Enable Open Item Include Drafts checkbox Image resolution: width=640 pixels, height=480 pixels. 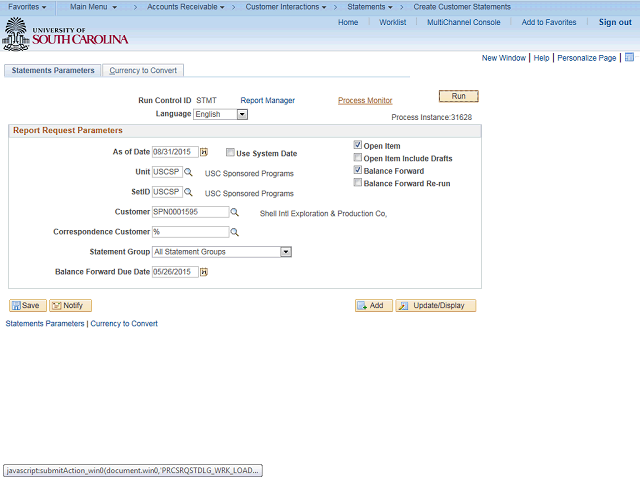[358, 158]
